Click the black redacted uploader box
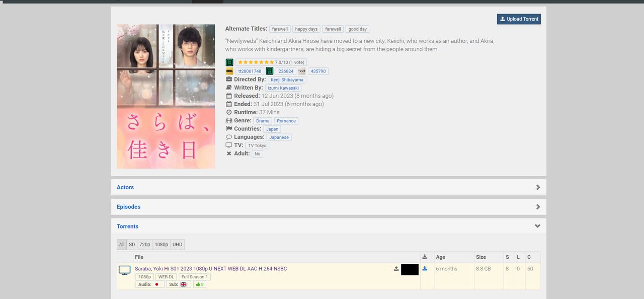 pyautogui.click(x=410, y=269)
